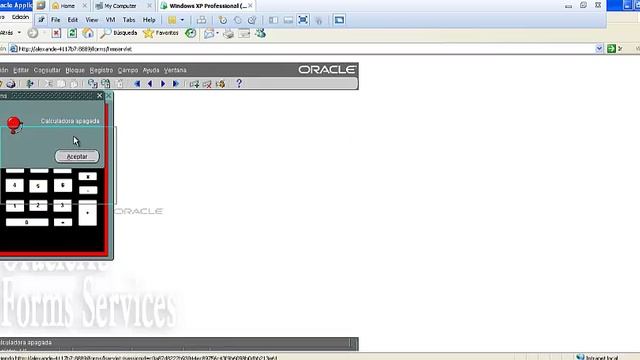Open the Ayuda menu
The width and height of the screenshot is (640, 360).
151,70
